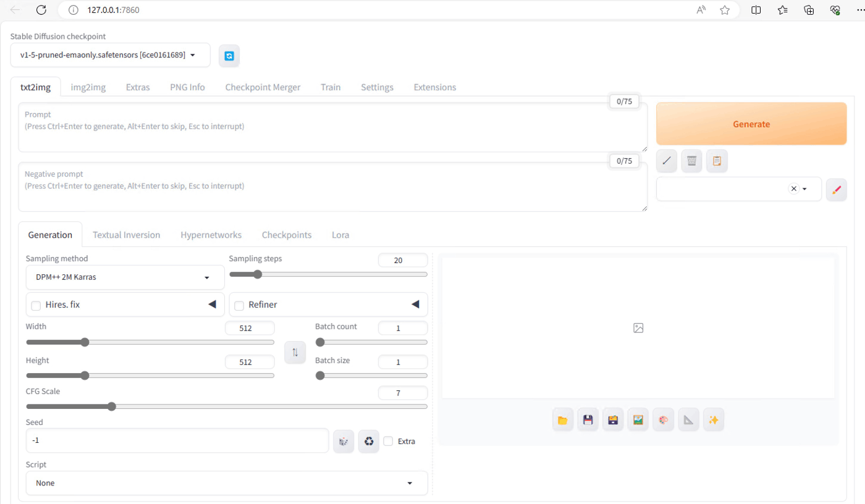The height and width of the screenshot is (504, 865).
Task: Click the Batch size slider handle
Action: (x=320, y=376)
